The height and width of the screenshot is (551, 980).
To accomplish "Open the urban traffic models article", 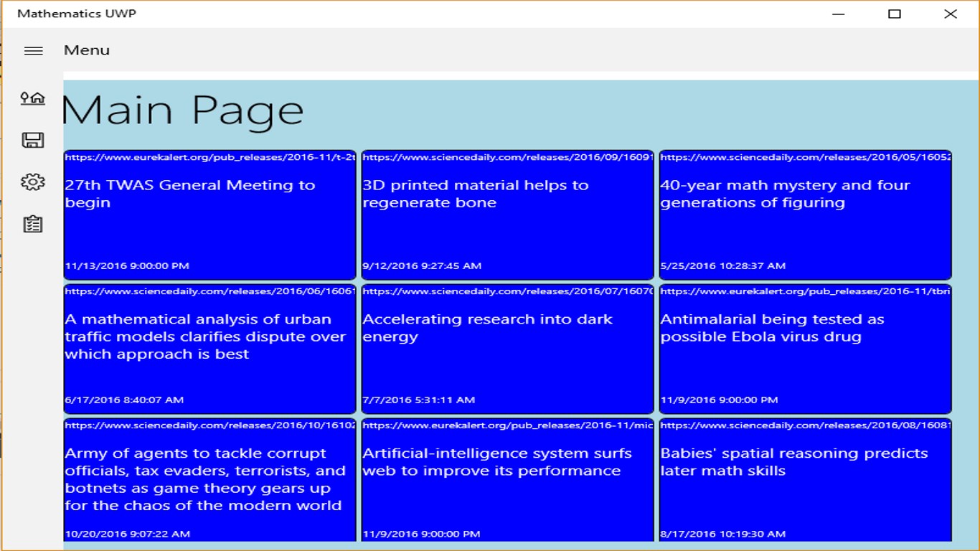I will [209, 349].
